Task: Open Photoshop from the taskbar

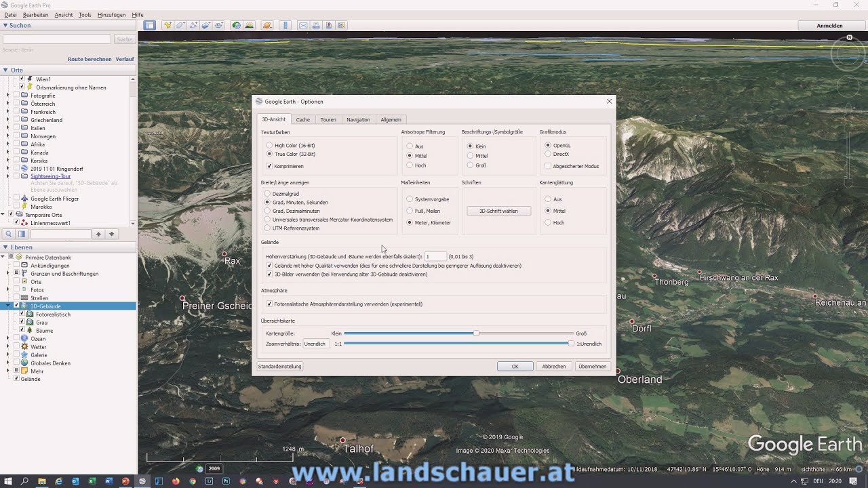Action: tap(226, 481)
